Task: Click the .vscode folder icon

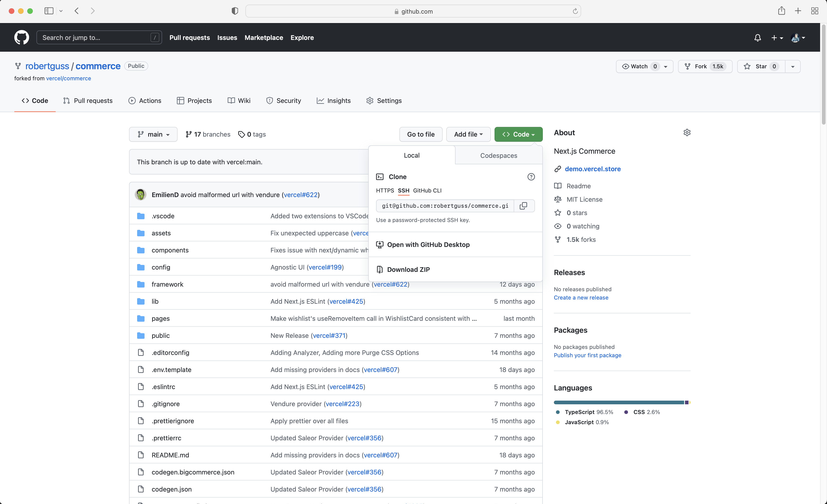Action: click(141, 216)
